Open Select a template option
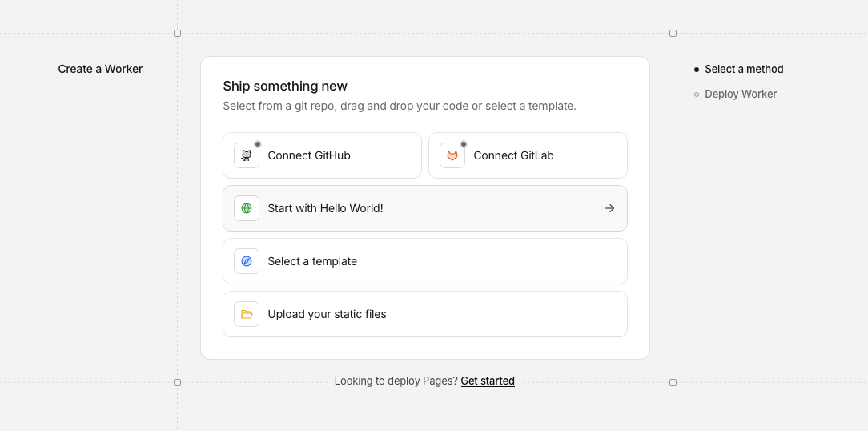Viewport: 868px width, 431px height. [312, 261]
